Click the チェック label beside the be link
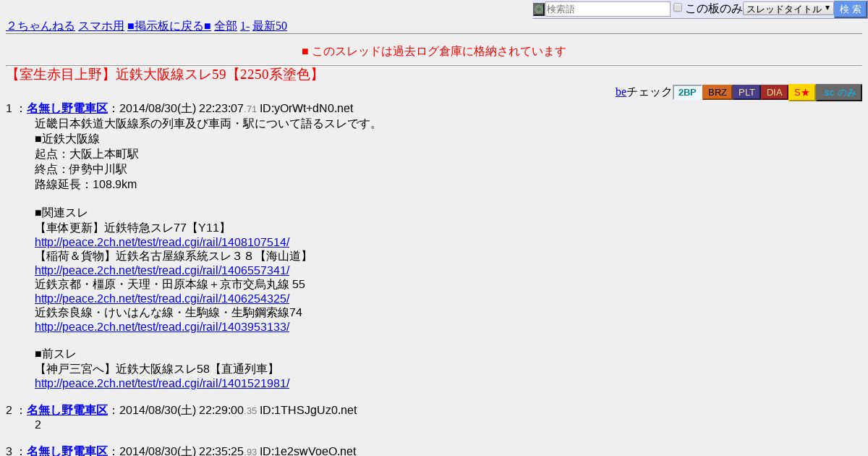This screenshot has width=868, height=456. pos(650,92)
